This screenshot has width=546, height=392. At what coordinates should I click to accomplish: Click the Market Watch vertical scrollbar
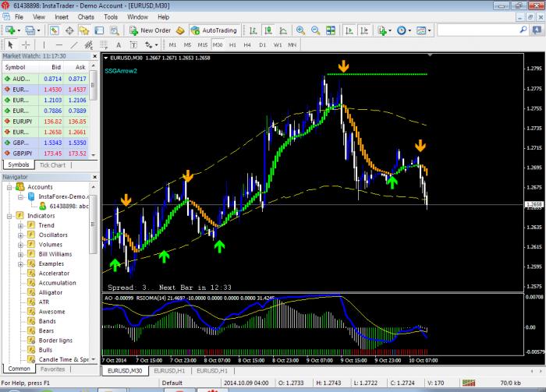[x=93, y=110]
